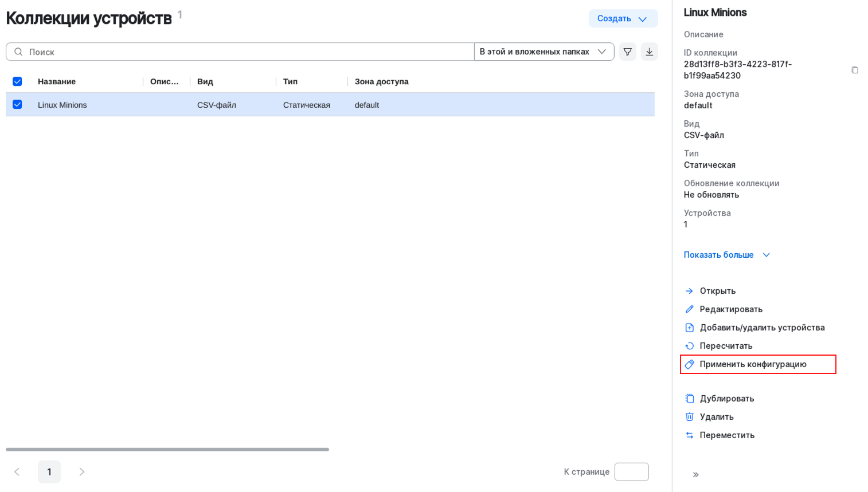Click Открыть in the side panel
Image resolution: width=868 pixels, height=492 pixels.
pyautogui.click(x=718, y=290)
